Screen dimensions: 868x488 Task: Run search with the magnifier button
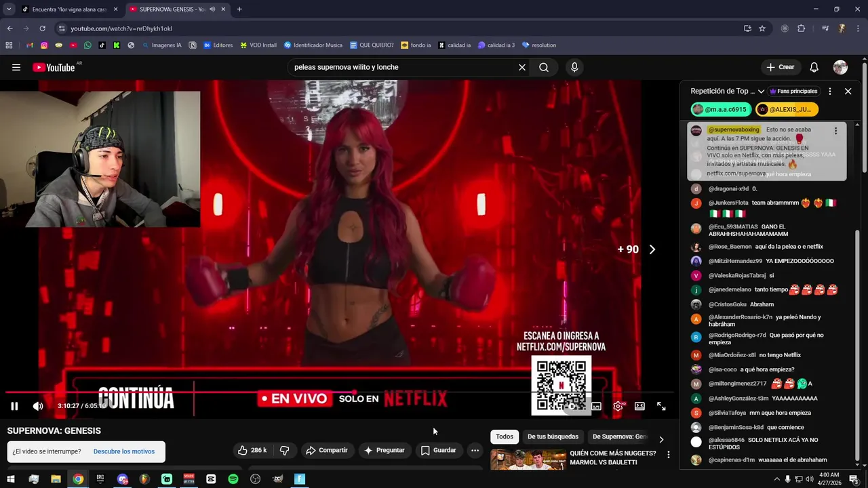(x=544, y=67)
